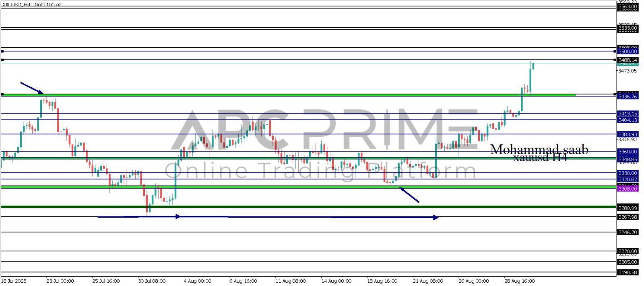This screenshot has height=286, width=644.
Task: Select the long horizontal blue arrow at bottom
Action: 268,217
